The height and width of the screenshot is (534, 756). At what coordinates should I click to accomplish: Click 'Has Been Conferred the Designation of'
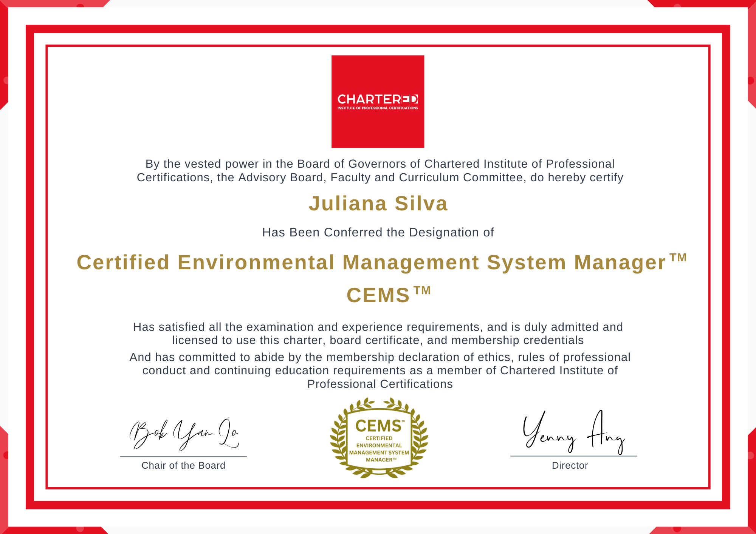coord(378,232)
